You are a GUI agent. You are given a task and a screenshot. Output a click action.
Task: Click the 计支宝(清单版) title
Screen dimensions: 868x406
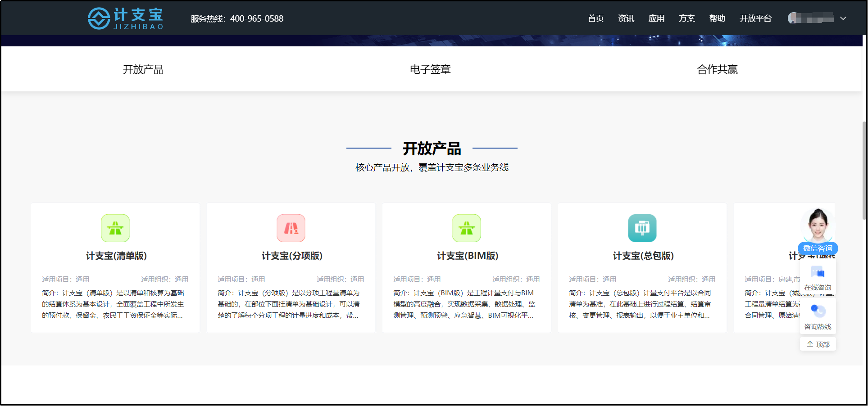[x=116, y=256]
